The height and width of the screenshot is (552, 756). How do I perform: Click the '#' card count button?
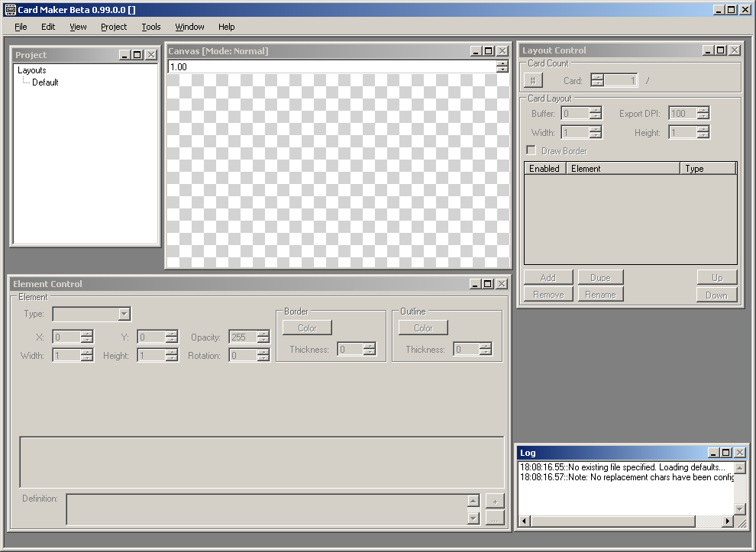(533, 80)
